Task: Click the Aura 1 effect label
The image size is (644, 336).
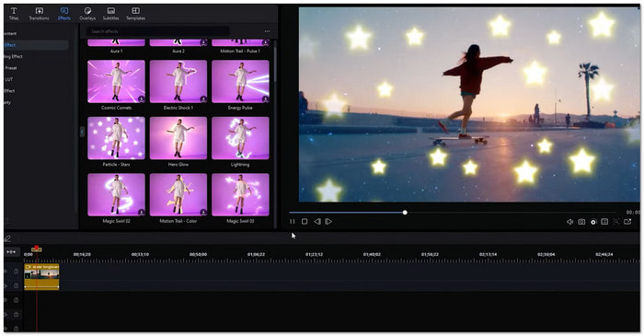Action: pyautogui.click(x=116, y=51)
